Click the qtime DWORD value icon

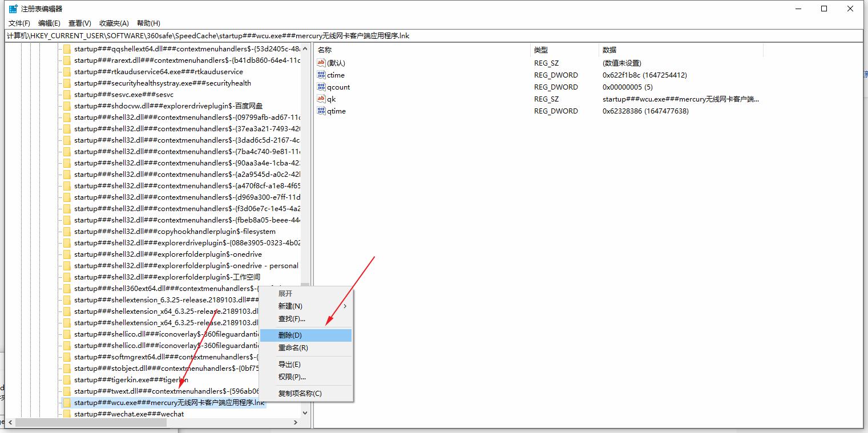click(321, 111)
